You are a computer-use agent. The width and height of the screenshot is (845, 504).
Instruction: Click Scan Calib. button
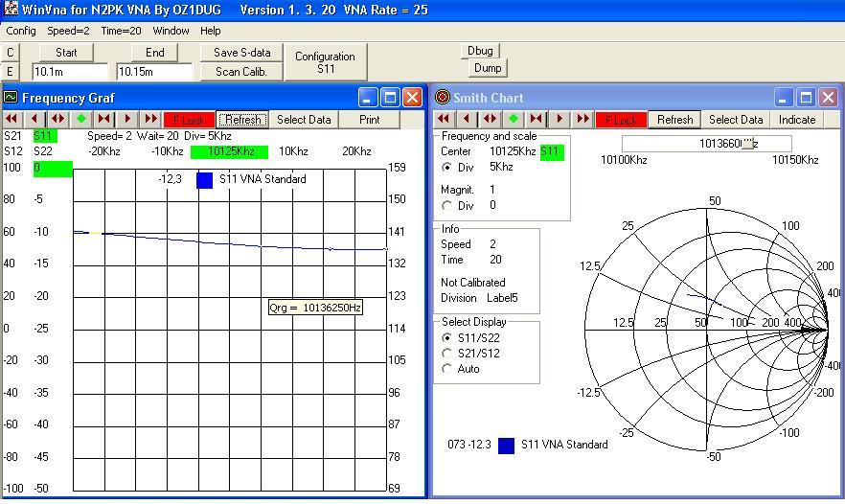(x=241, y=72)
